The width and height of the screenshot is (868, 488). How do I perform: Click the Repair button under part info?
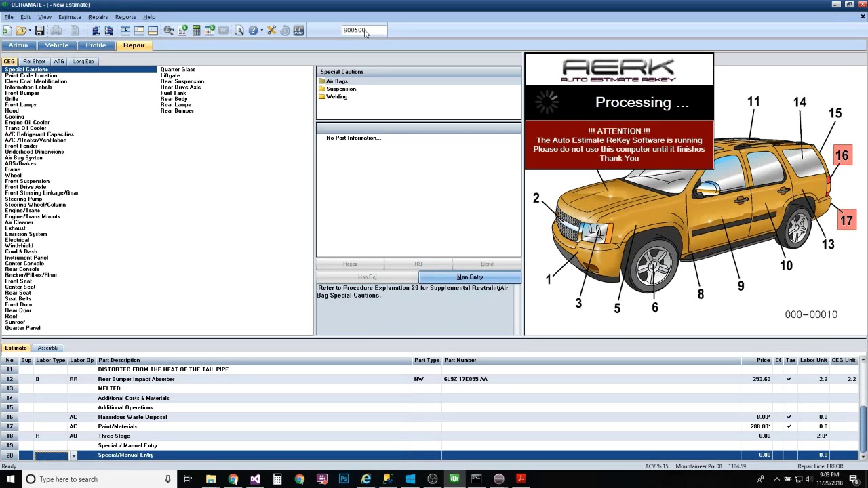(350, 264)
